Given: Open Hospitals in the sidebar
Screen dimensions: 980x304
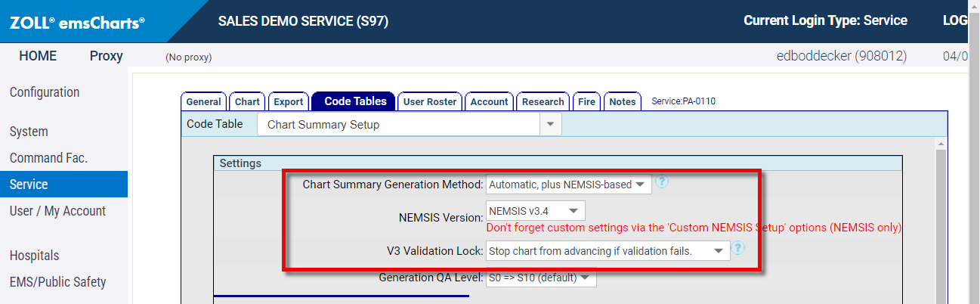Looking at the screenshot, I should [34, 256].
